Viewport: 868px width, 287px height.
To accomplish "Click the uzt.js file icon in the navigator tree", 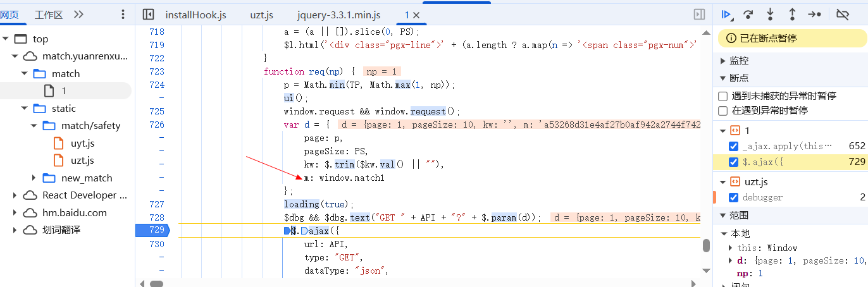I will point(58,161).
